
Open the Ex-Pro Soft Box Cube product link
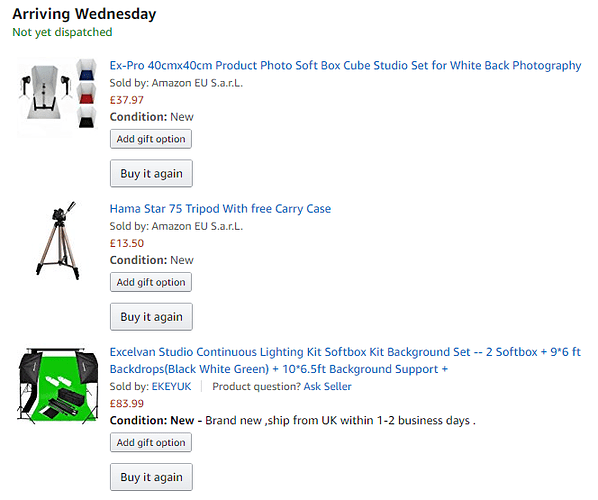345,66
